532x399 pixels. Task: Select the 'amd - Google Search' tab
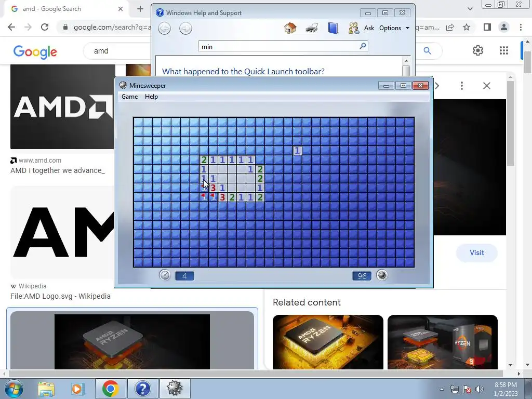point(65,9)
